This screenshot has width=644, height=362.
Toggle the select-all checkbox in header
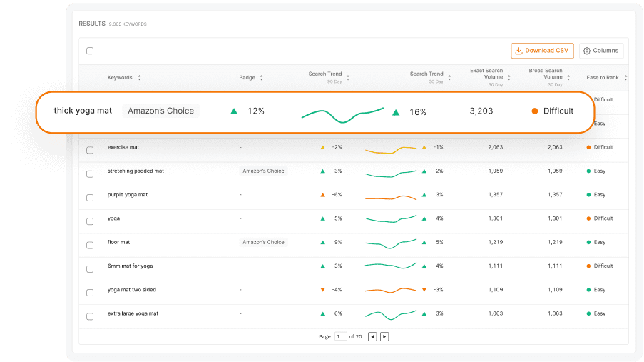[90, 51]
